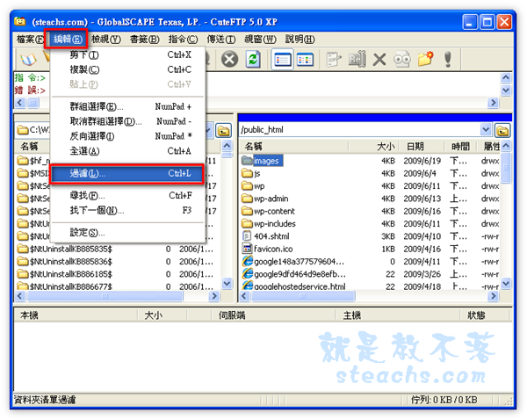Select the wp-admin folder icon
The image size is (527, 420).
[247, 199]
